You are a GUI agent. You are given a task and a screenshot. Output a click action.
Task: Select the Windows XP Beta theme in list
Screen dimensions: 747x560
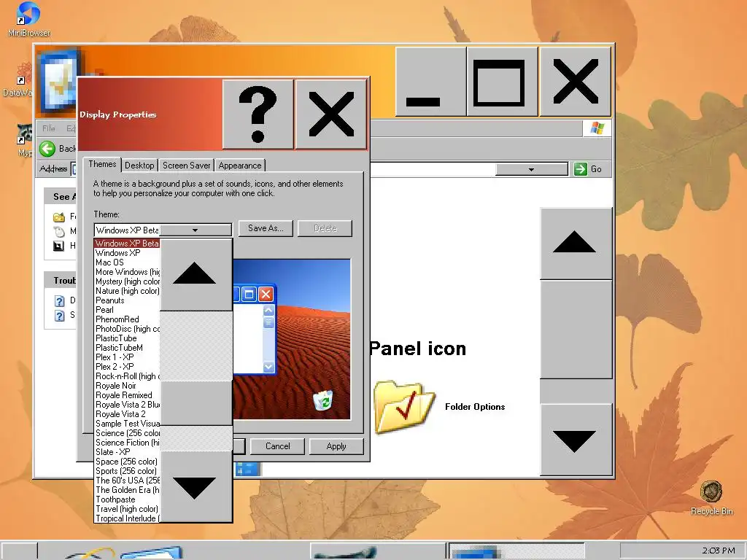(x=127, y=244)
